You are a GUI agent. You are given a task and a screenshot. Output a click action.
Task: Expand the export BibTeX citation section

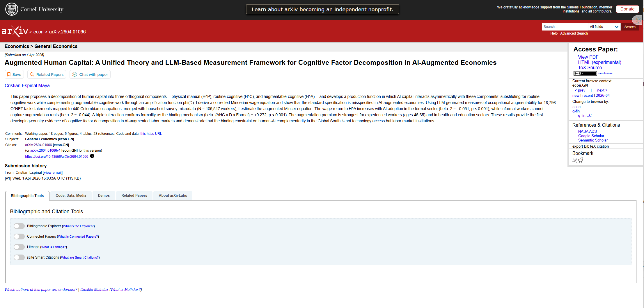click(x=590, y=146)
